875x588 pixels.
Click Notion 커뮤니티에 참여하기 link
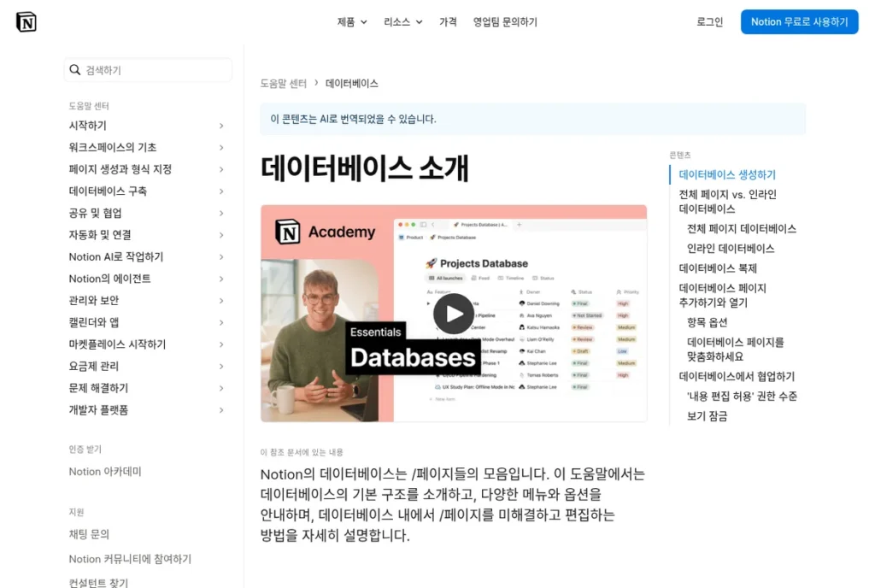pos(130,558)
